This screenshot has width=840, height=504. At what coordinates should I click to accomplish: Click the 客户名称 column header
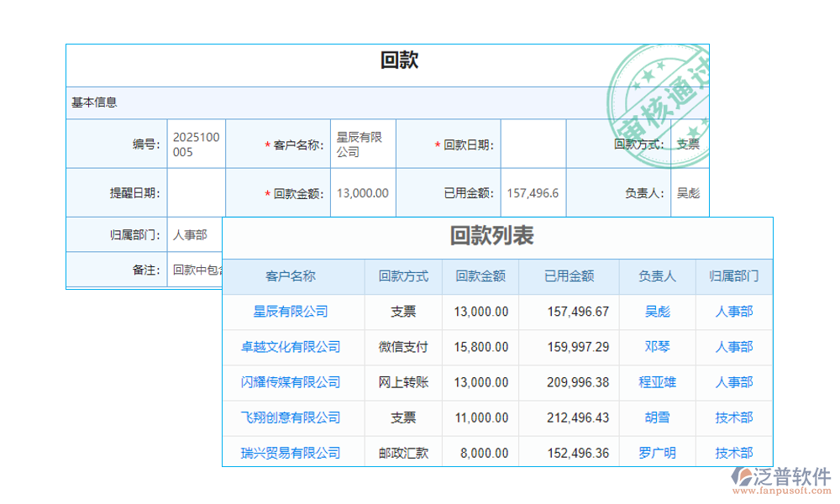292,276
